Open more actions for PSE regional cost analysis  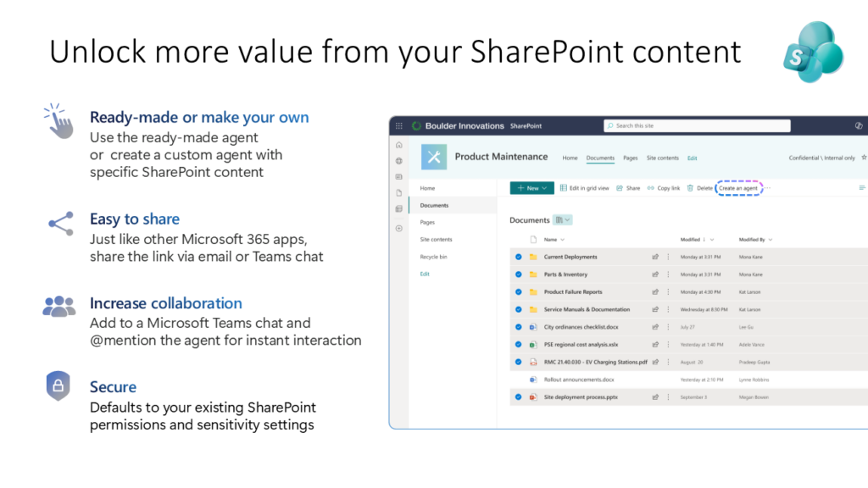point(668,345)
